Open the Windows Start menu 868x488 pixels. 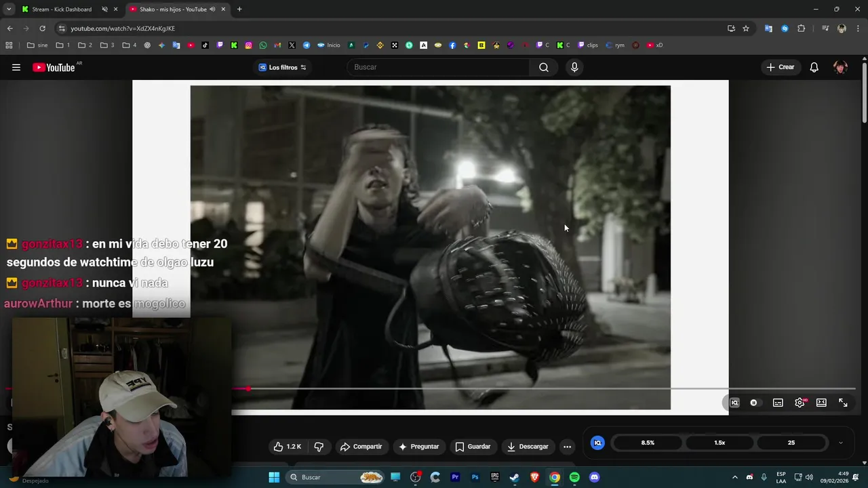coord(274,477)
